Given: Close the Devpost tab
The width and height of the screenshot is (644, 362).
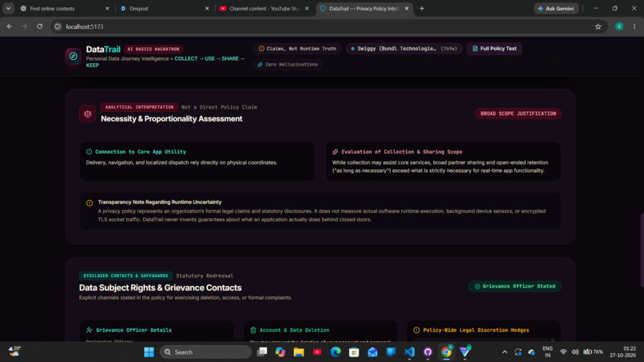Looking at the screenshot, I should point(207,8).
